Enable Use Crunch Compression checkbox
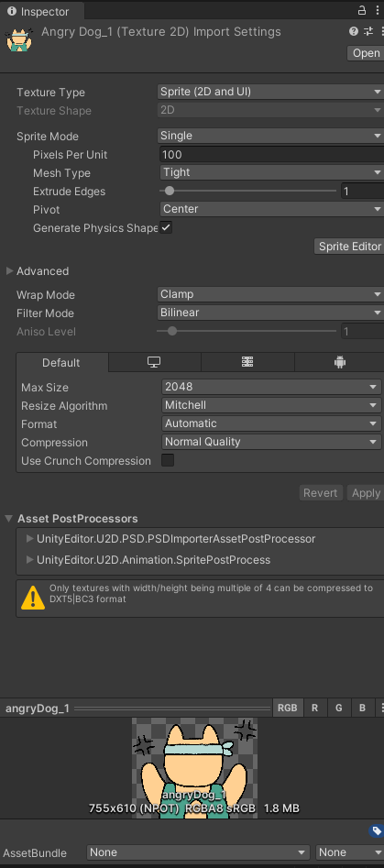 coord(167,460)
